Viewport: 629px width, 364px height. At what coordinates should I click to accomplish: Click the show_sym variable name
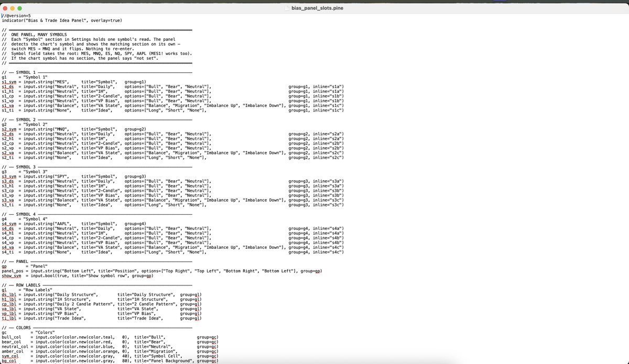(x=12, y=275)
